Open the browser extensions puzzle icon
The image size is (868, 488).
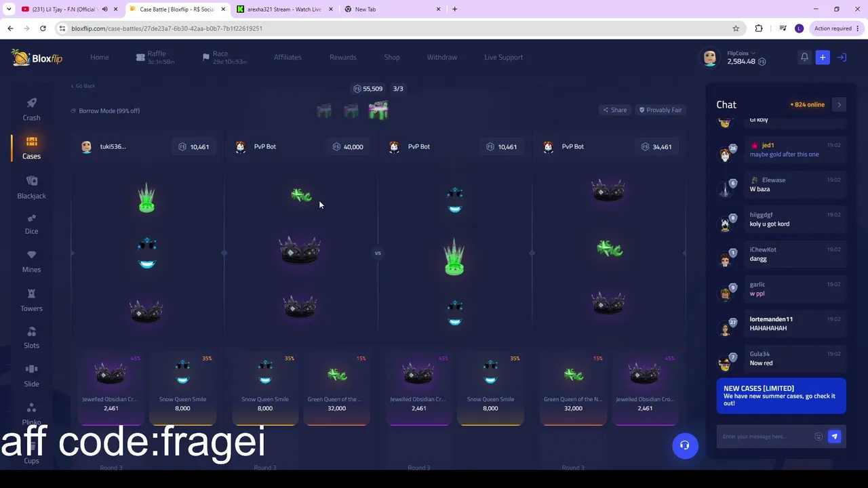pyautogui.click(x=759, y=28)
